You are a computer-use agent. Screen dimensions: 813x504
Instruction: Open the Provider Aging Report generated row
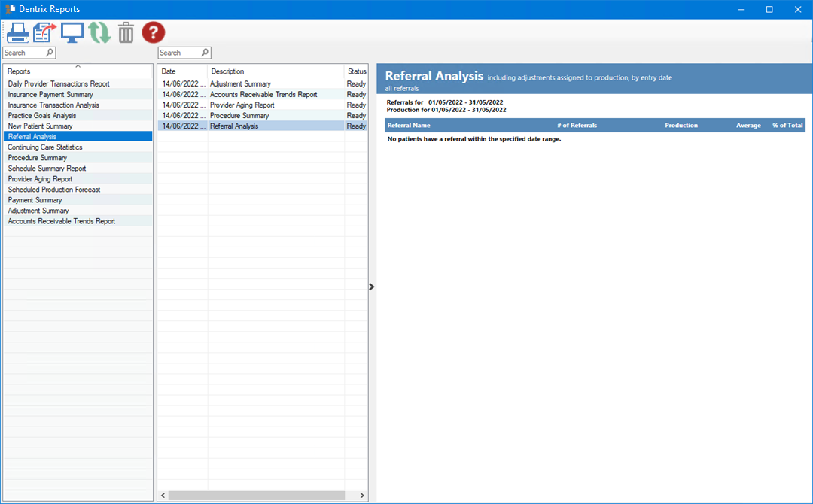click(x=242, y=105)
